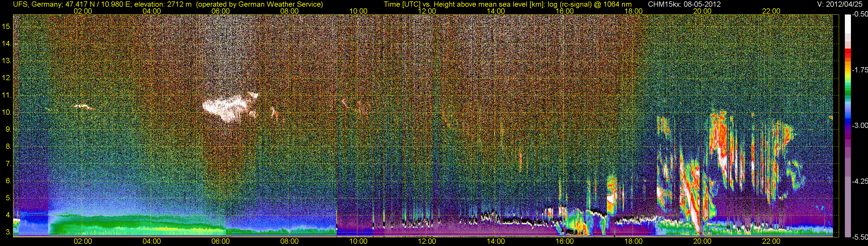Click the 12:00 label on the bottom time axis
Viewport: 868px width, 246px height.
click(x=427, y=241)
